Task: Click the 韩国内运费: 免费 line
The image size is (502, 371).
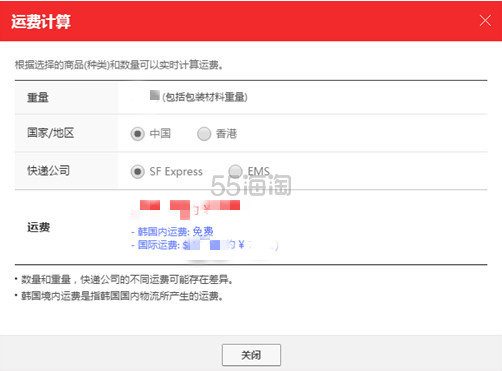Action: tap(172, 231)
